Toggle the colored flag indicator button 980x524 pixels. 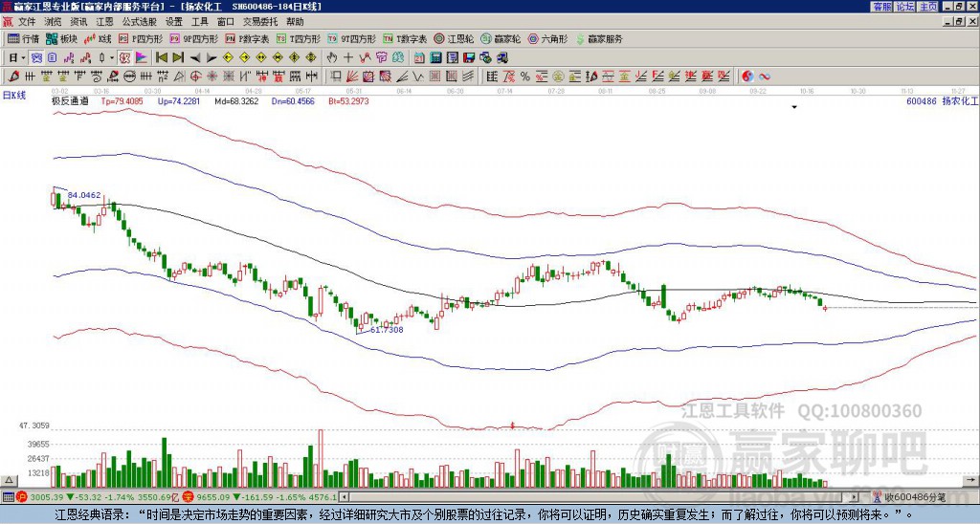pyautogui.click(x=142, y=57)
